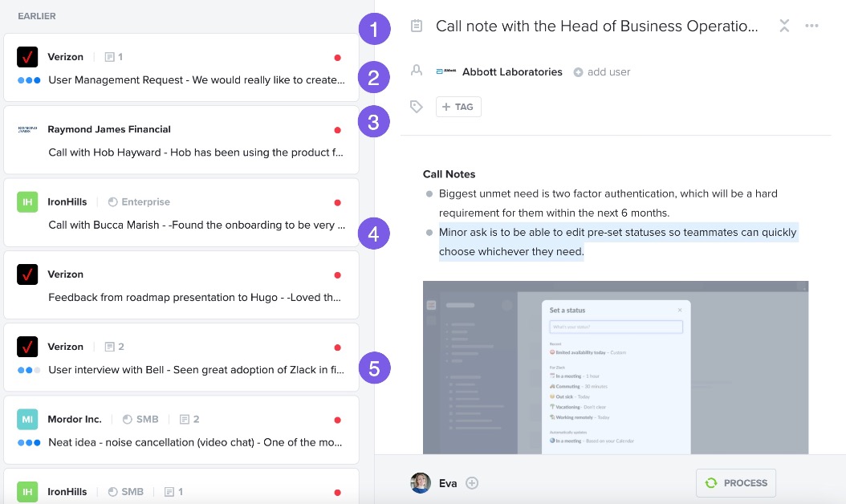
Task: Select the two factor authentication bullet text
Action: click(x=608, y=203)
